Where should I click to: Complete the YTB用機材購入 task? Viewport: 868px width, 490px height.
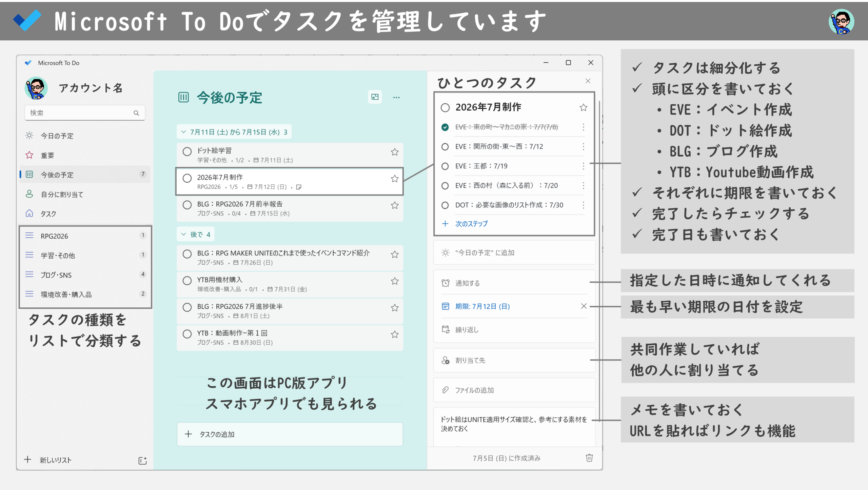tap(187, 281)
